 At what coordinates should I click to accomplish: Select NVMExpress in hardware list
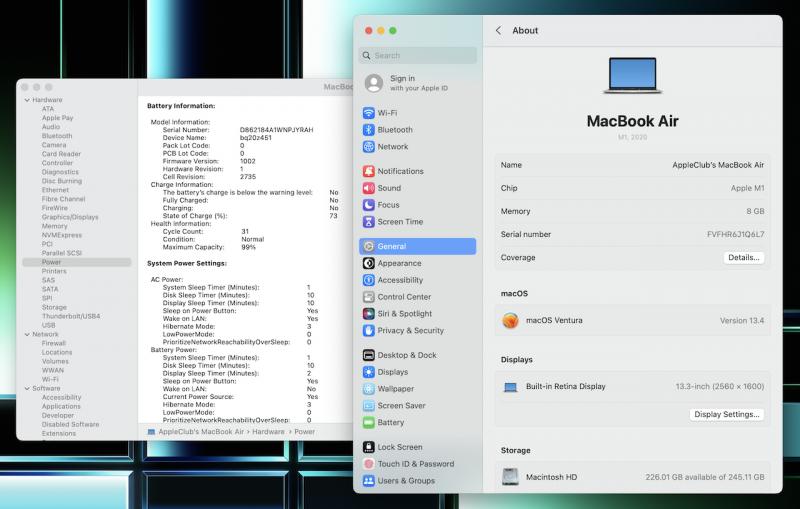[x=62, y=235]
